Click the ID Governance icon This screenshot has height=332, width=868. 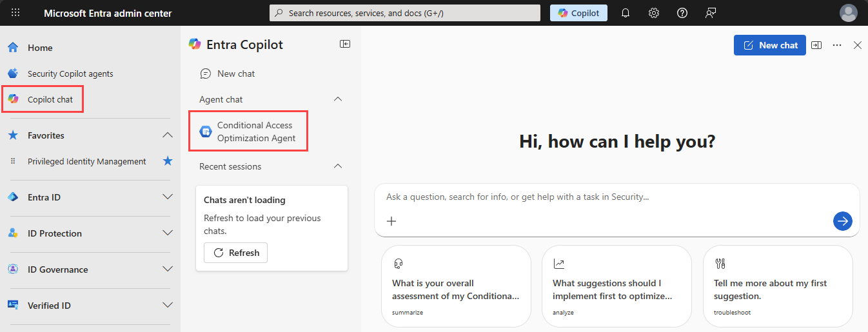coord(13,269)
